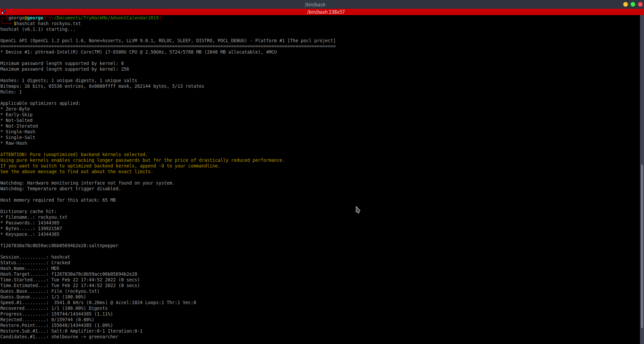The width and height of the screenshot is (644, 344).
Task: Click the 'Candidates.#1' shelbourne line
Action: tap(59, 337)
